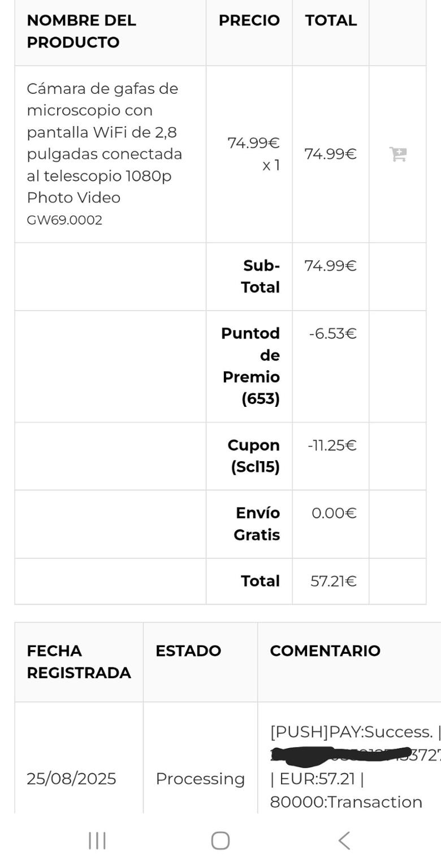Click the Cupon (Scl15) label
The image size is (441, 868).
pyautogui.click(x=254, y=456)
